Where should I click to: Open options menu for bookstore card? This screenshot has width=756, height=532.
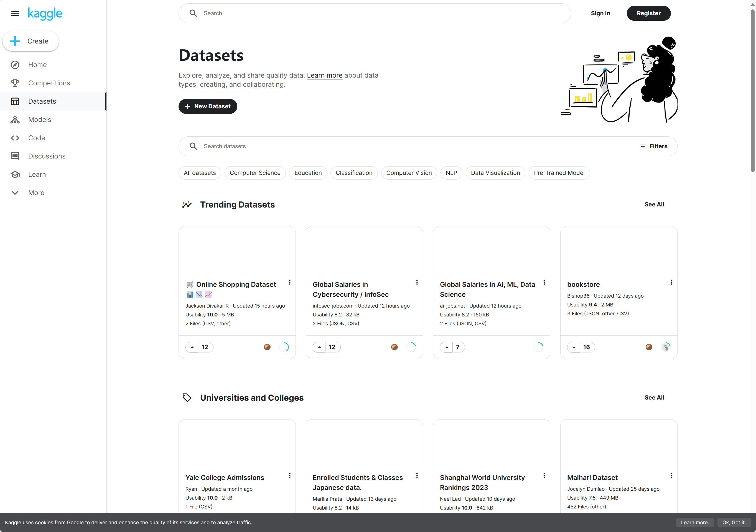pos(671,282)
